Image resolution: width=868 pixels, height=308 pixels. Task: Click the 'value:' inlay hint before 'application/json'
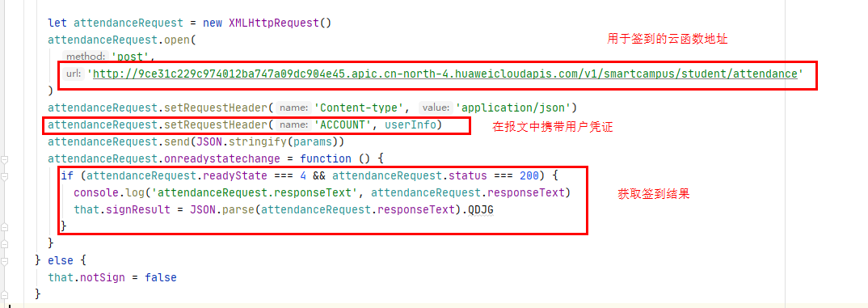(x=436, y=108)
